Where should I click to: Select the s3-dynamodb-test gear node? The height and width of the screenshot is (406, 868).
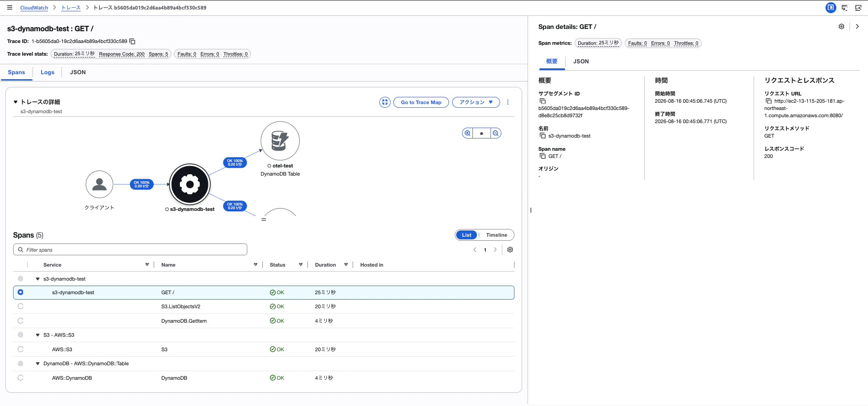190,184
